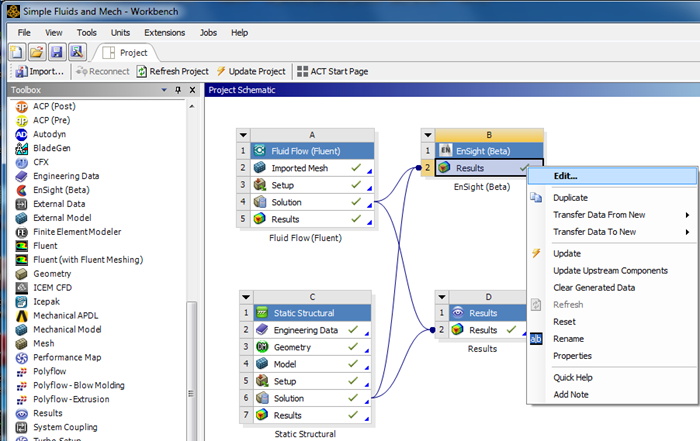Select Performance Map in the Toolbox

58,357
